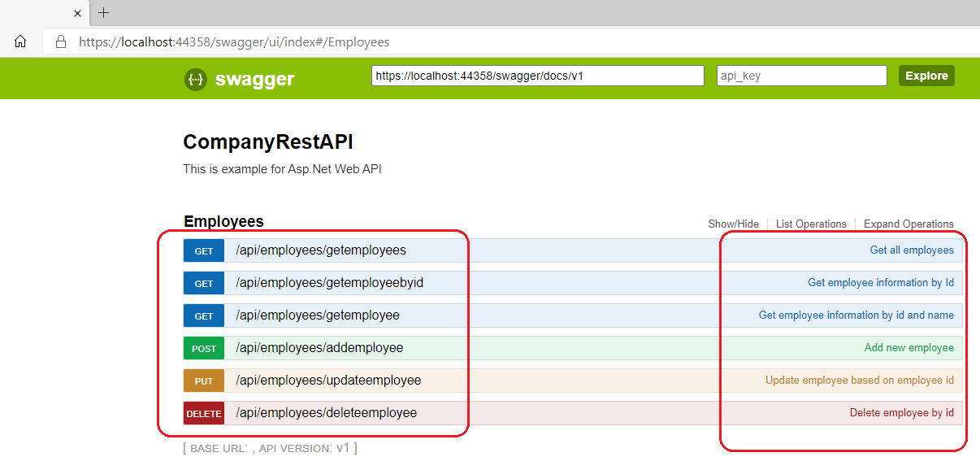Close the current browser tab
This screenshot has width=980, height=470.
coord(78,14)
